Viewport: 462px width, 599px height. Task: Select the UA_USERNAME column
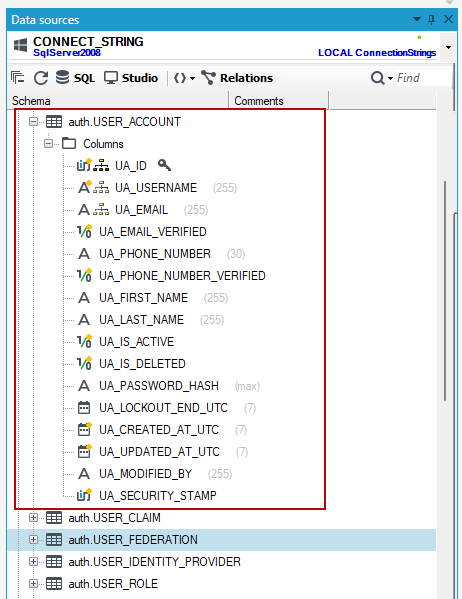[156, 188]
